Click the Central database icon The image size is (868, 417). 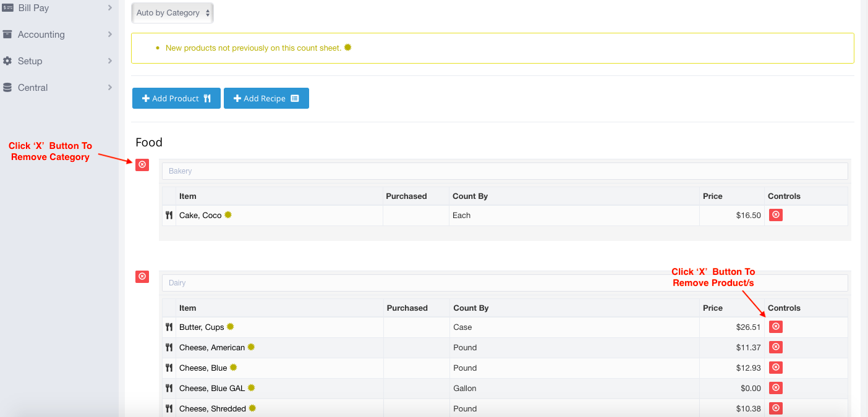click(x=7, y=88)
